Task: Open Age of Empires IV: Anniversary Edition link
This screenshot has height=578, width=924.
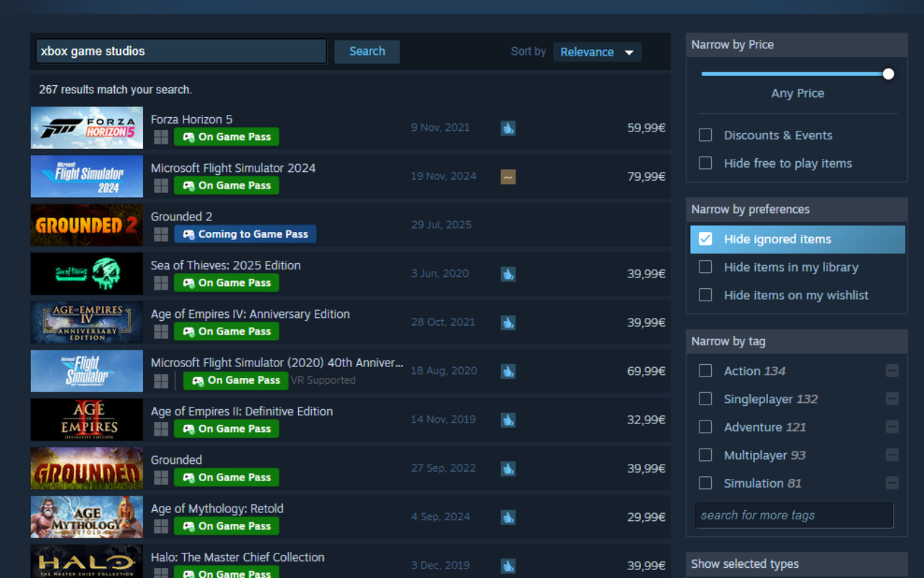Action: (250, 314)
